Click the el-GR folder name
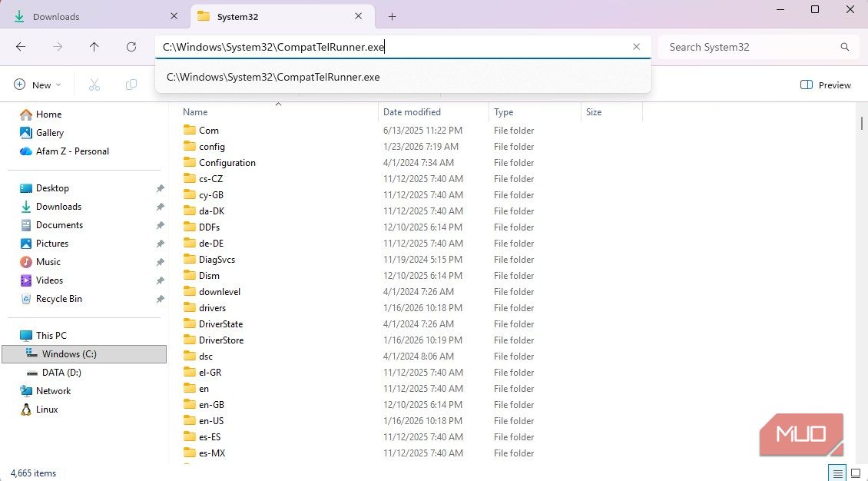Screen dimensions: 868x481 click(x=210, y=373)
